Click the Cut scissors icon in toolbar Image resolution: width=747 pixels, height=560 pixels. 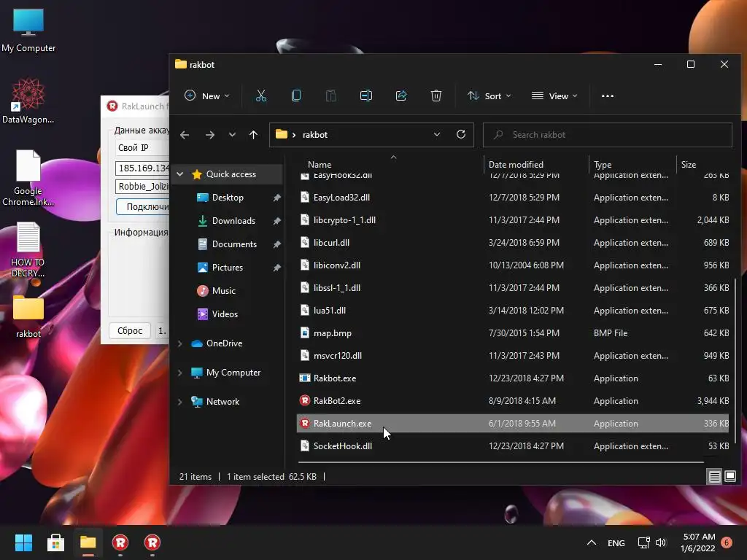point(261,96)
